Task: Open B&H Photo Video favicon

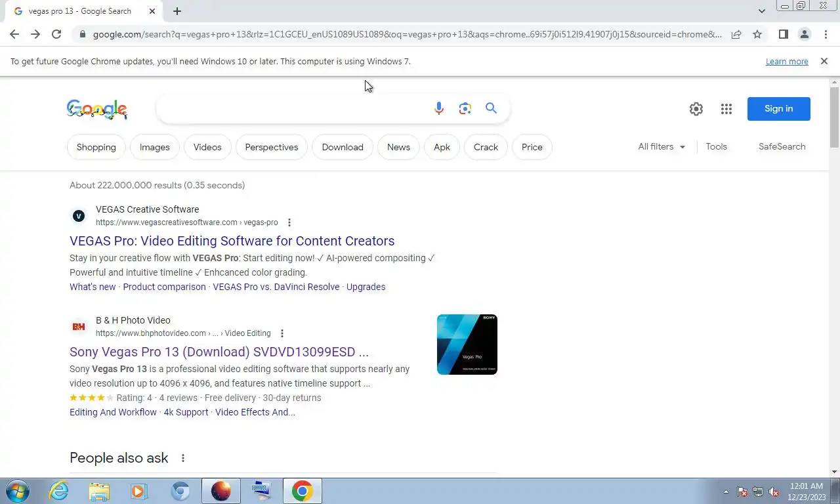Action: [x=79, y=327]
